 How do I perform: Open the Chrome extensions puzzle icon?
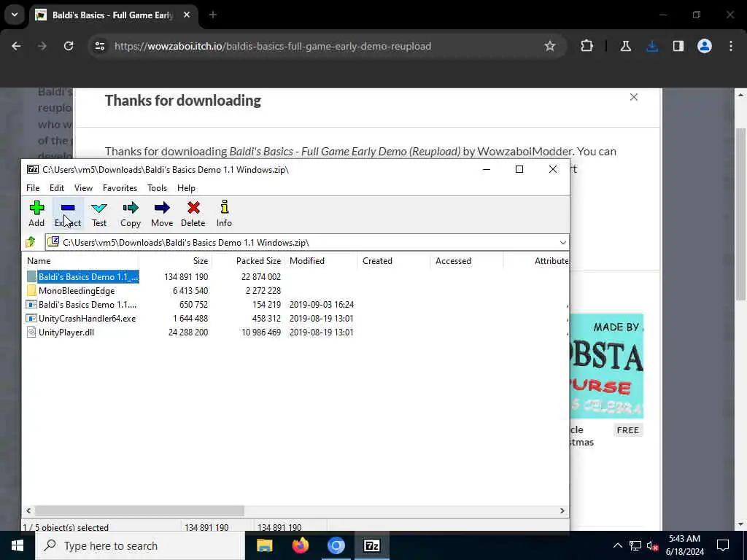[587, 46]
